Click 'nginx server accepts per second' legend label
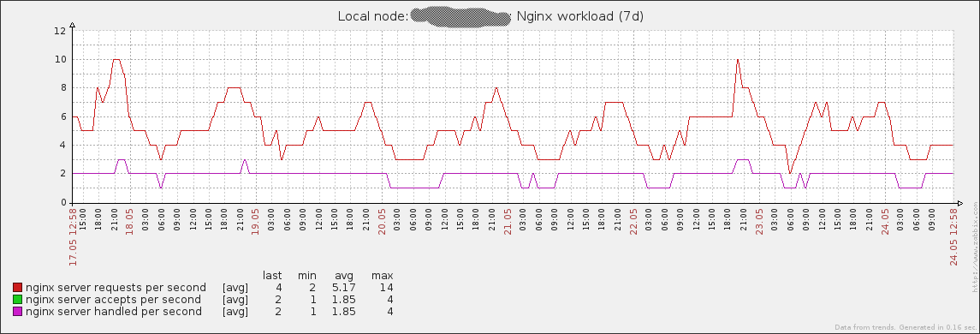The height and width of the screenshot is (334, 980). tap(113, 300)
